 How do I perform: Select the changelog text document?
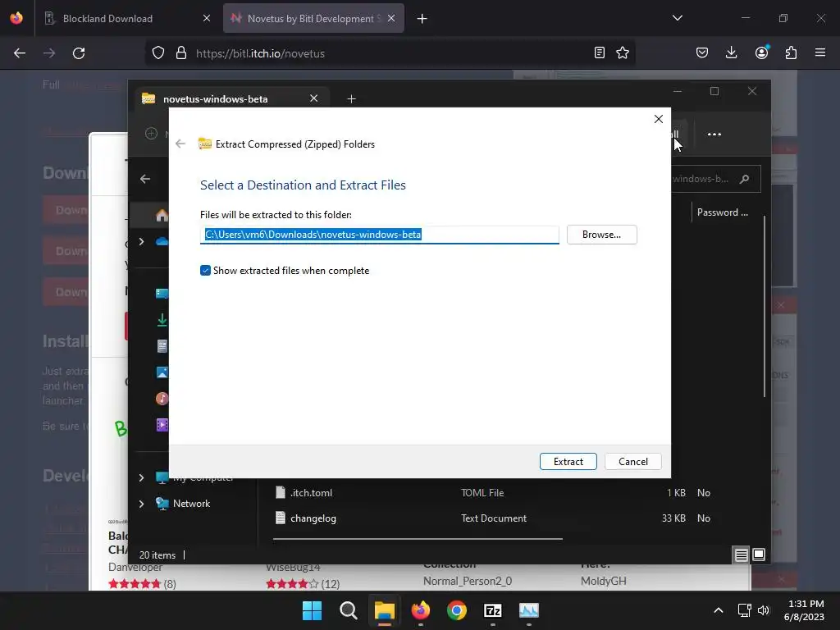[313, 518]
